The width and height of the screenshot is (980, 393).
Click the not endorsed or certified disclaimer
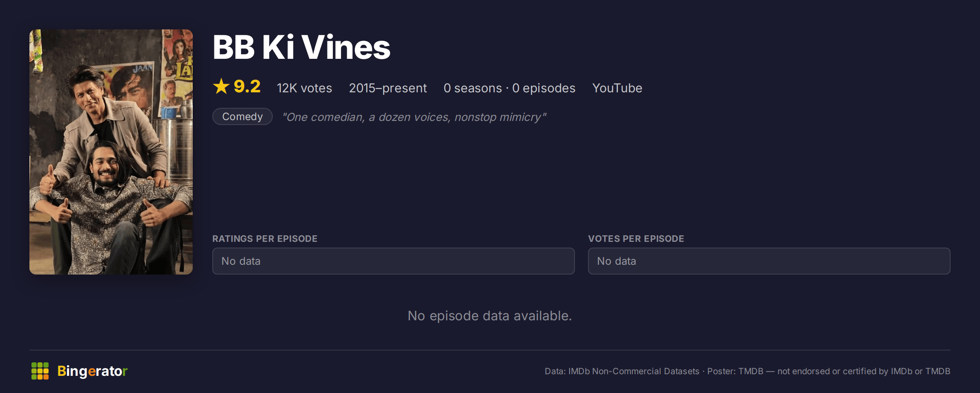[x=864, y=371]
